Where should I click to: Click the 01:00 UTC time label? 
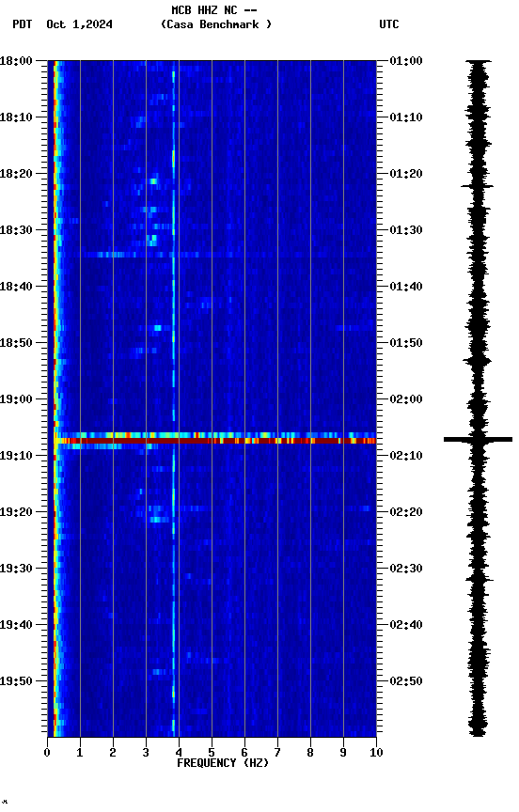(x=406, y=61)
